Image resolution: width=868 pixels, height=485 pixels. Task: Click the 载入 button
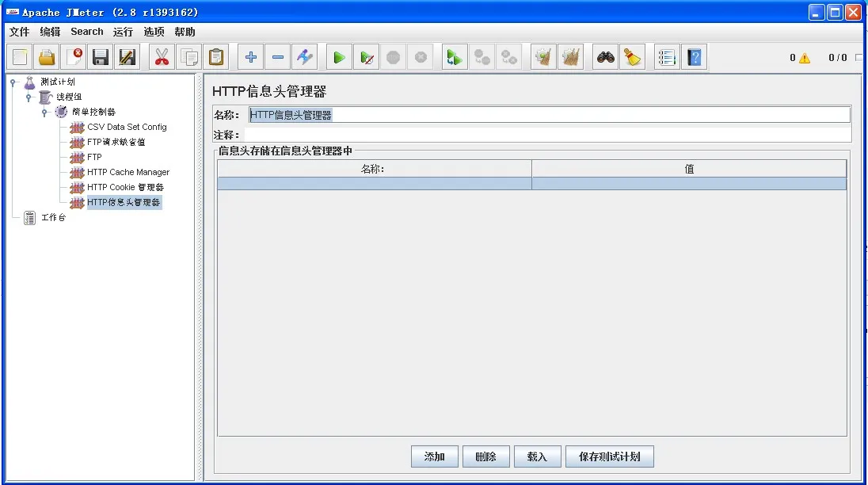coord(538,456)
